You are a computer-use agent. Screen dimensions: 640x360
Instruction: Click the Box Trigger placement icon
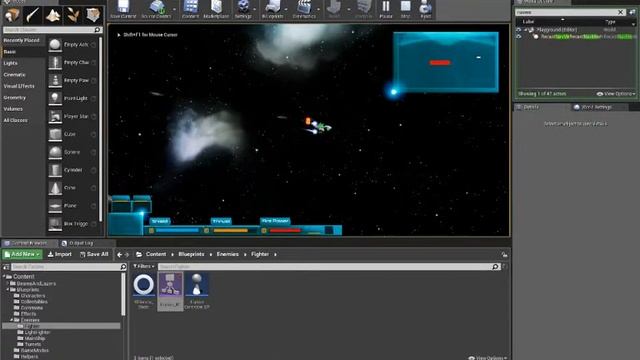click(55, 224)
